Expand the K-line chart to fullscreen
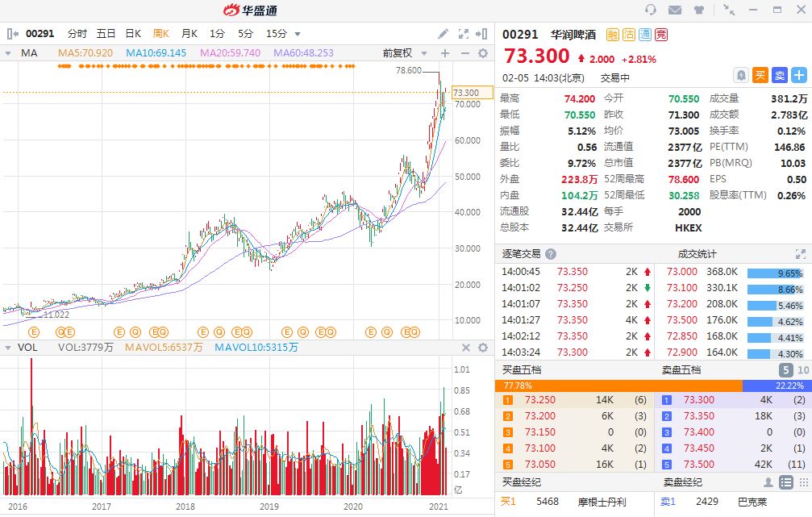The width and height of the screenshot is (812, 517). click(x=464, y=34)
